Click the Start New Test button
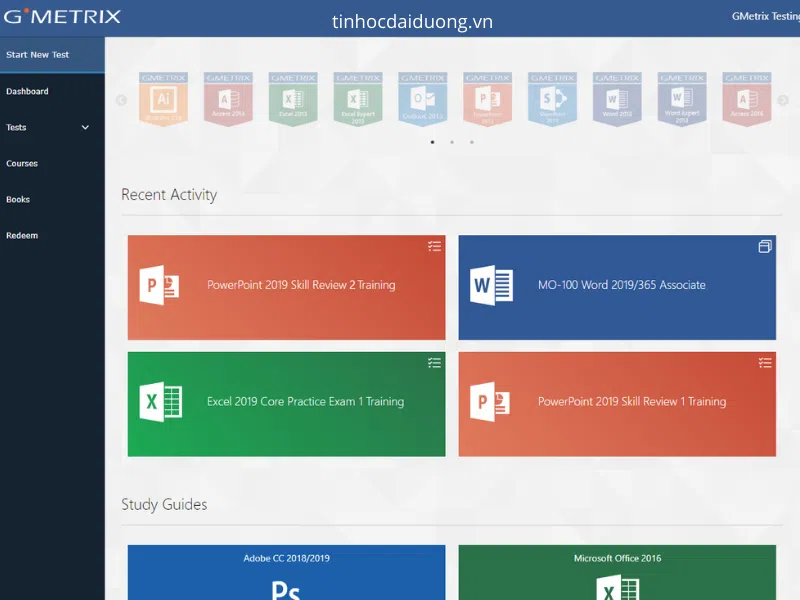Viewport: 800px width, 600px height. click(40, 55)
